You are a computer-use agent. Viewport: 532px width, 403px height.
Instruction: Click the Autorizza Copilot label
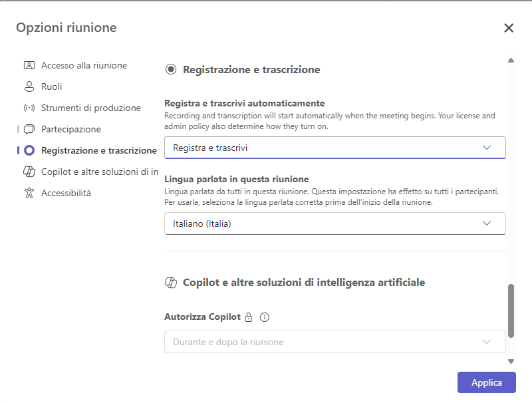click(203, 317)
